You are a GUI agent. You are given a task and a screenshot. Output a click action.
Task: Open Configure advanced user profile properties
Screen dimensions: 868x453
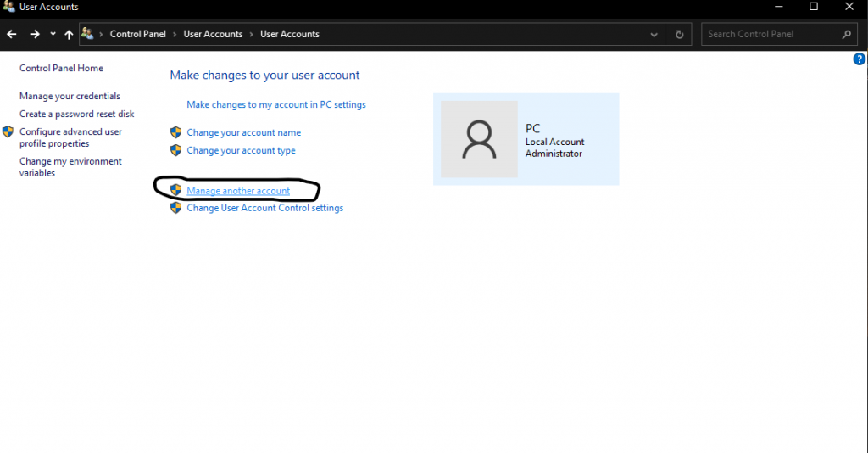point(71,137)
